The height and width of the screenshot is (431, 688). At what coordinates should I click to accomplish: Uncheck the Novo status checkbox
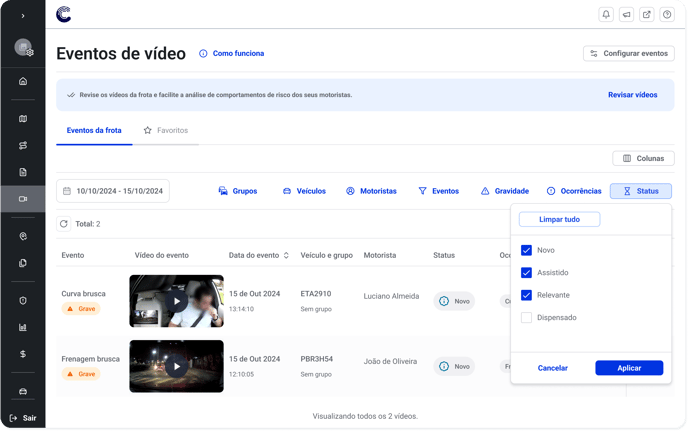(x=526, y=250)
